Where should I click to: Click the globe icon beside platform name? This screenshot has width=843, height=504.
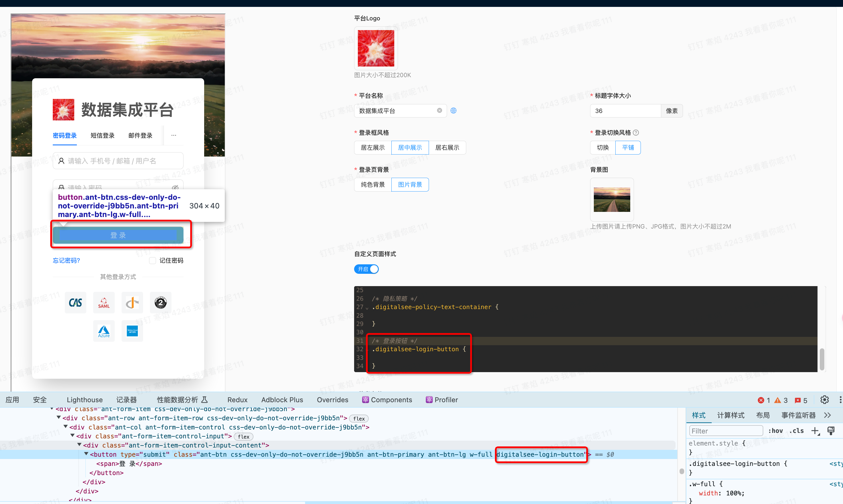[453, 111]
